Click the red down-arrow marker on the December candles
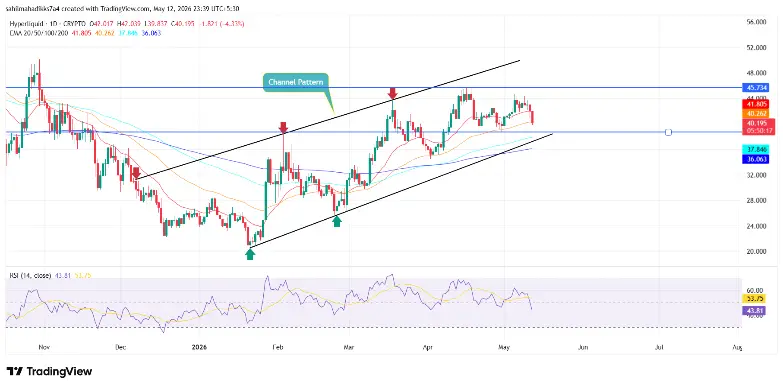This screenshot has width=783, height=388. coord(135,173)
